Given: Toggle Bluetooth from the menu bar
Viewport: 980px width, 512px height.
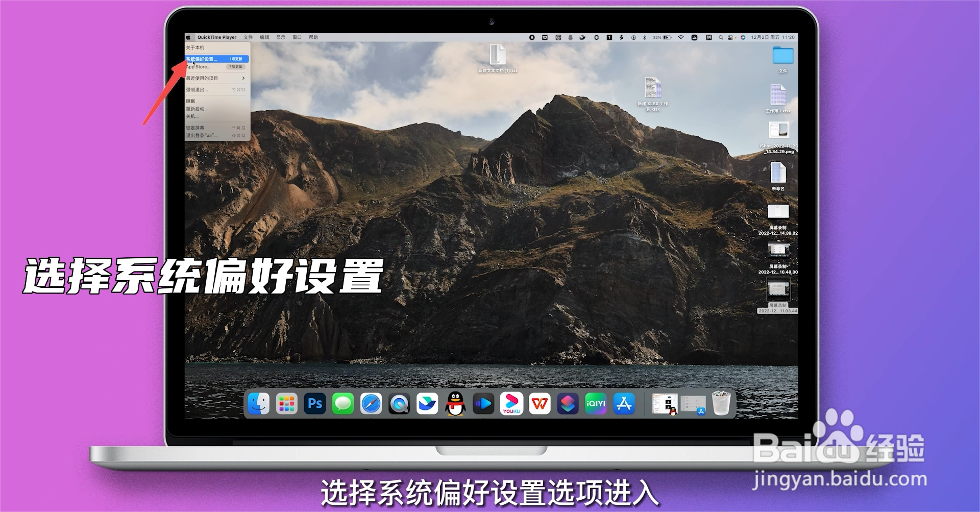Looking at the screenshot, I should [x=645, y=37].
